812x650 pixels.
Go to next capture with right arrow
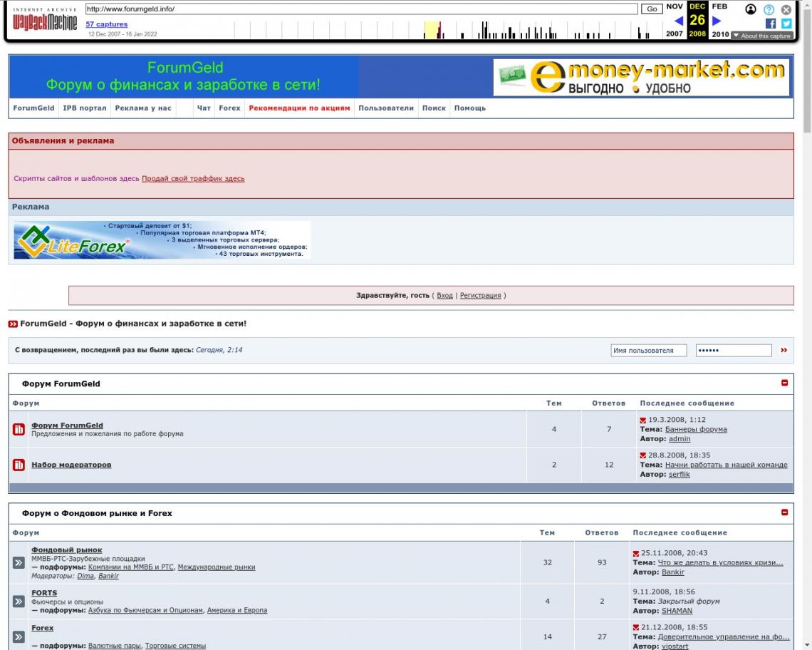point(717,21)
